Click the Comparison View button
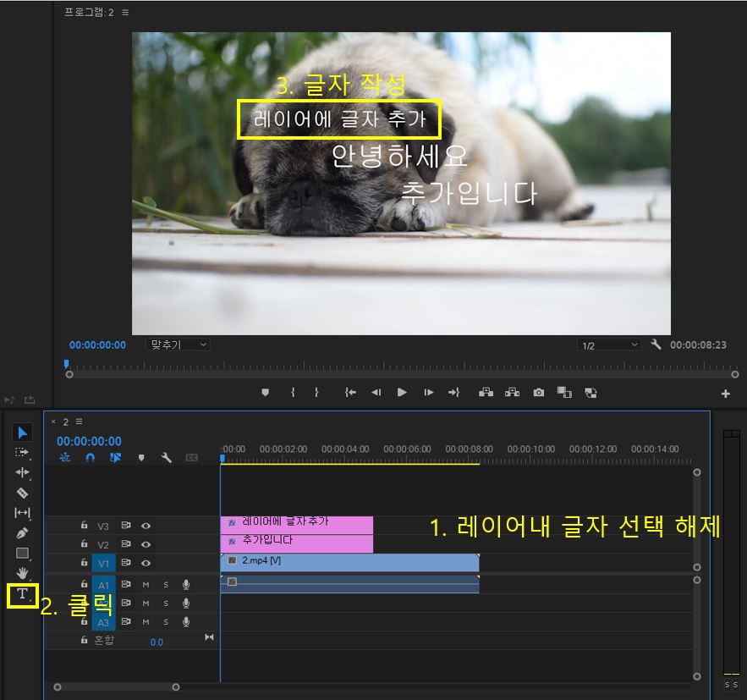Screen dimensions: 747x700 (x=564, y=393)
